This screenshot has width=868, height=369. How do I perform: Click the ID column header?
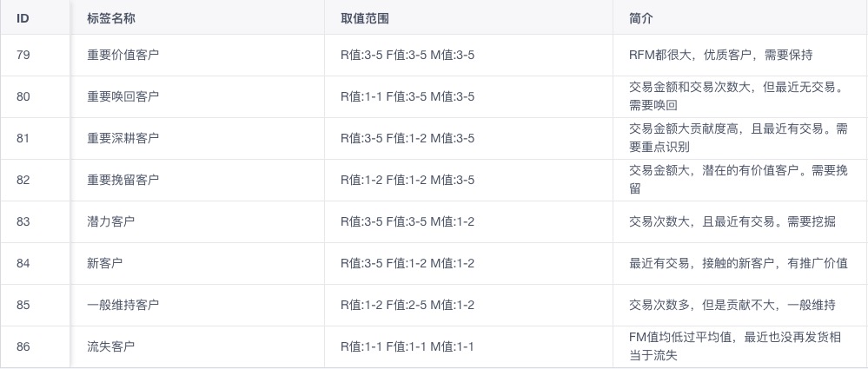pyautogui.click(x=23, y=18)
